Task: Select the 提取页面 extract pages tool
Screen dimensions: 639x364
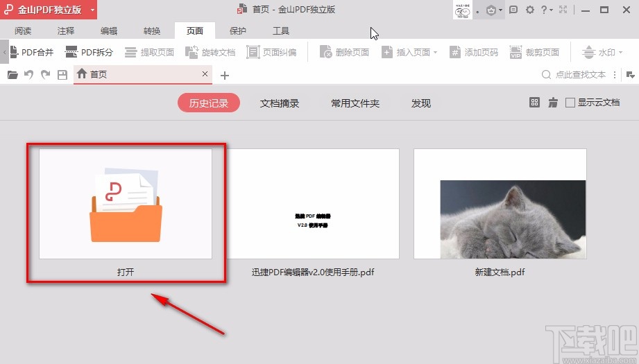Action: 150,52
